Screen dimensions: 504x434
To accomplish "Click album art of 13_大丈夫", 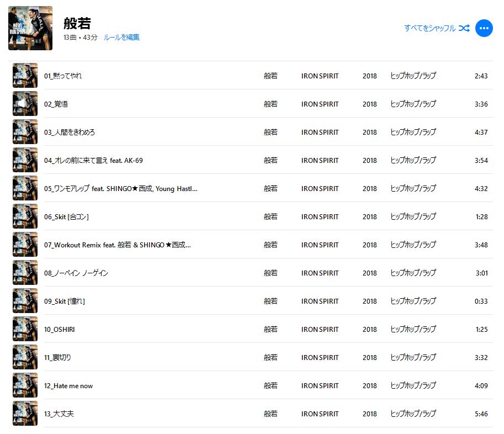I will (x=25, y=414).
